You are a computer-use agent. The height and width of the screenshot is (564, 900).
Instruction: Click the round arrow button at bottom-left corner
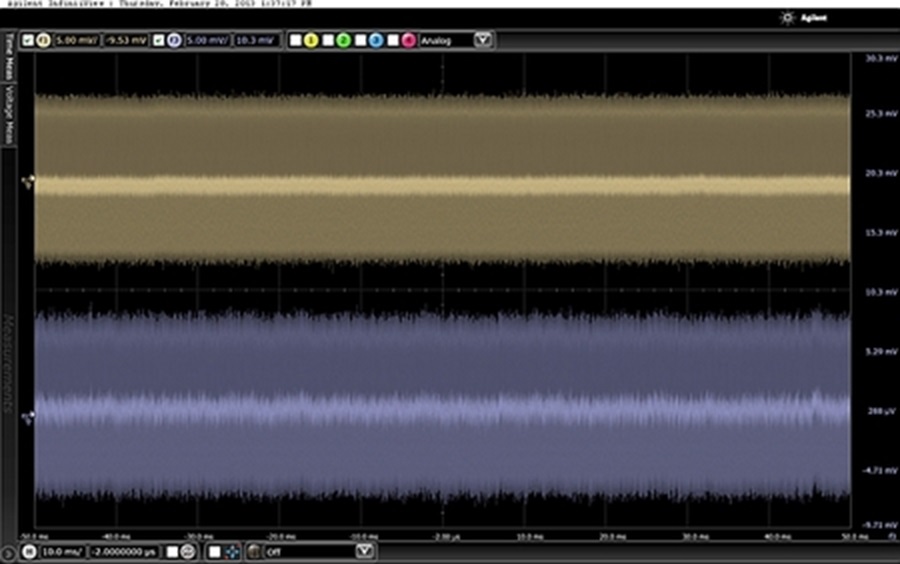(x=7, y=554)
